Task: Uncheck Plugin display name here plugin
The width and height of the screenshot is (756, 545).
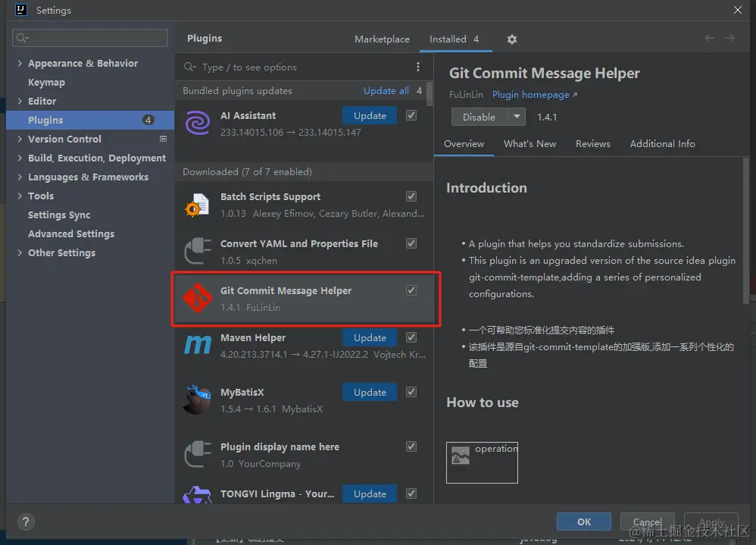Action: click(x=411, y=446)
